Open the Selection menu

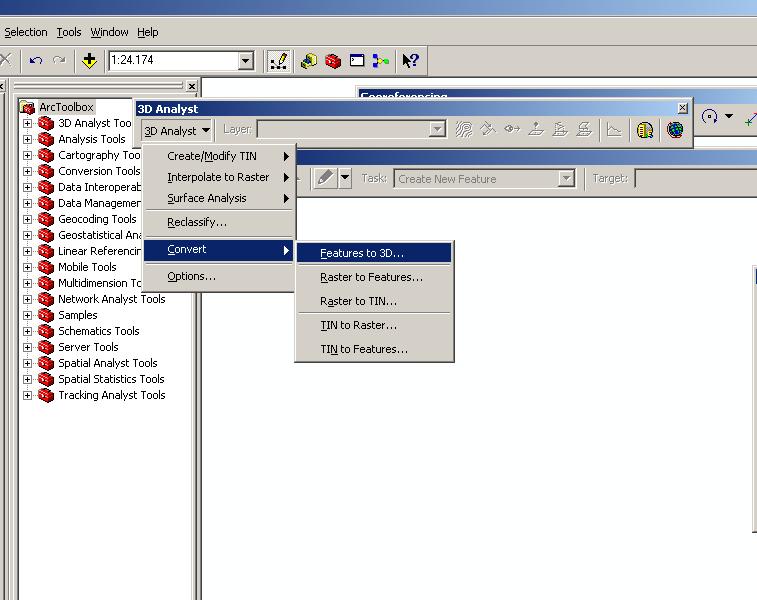26,32
